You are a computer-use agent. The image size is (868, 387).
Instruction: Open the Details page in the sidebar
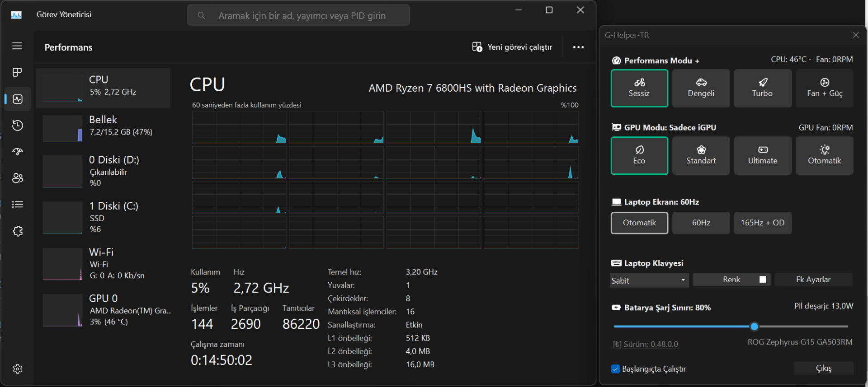click(17, 205)
